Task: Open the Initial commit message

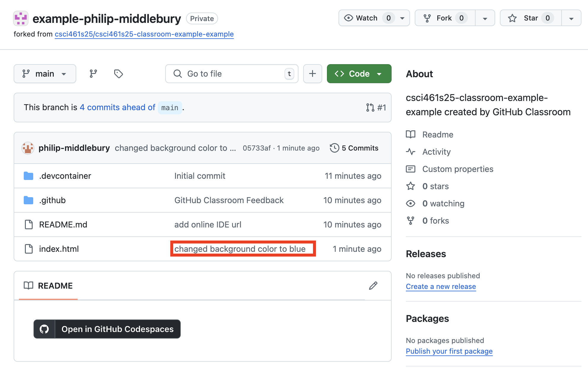Action: click(x=200, y=176)
